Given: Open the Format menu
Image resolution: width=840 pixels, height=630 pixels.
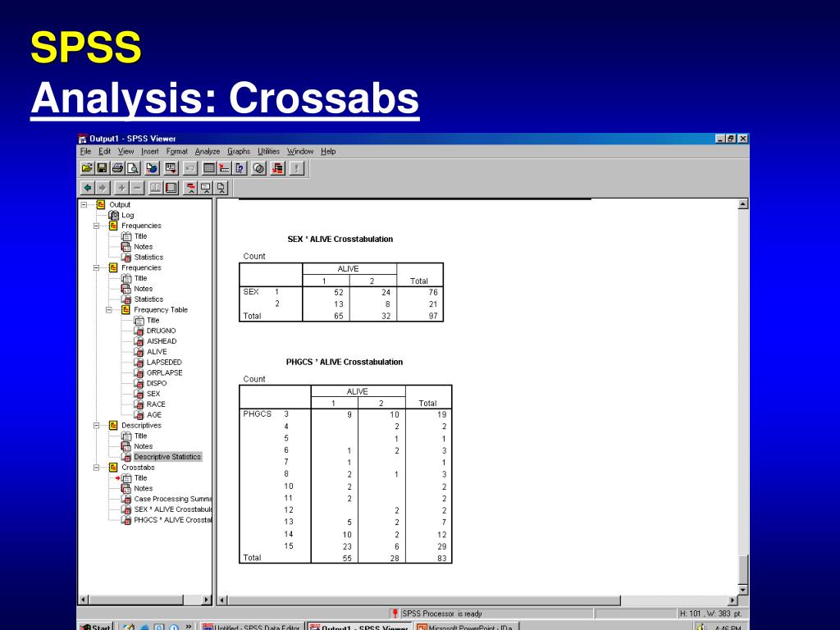Looking at the screenshot, I should pos(177,152).
